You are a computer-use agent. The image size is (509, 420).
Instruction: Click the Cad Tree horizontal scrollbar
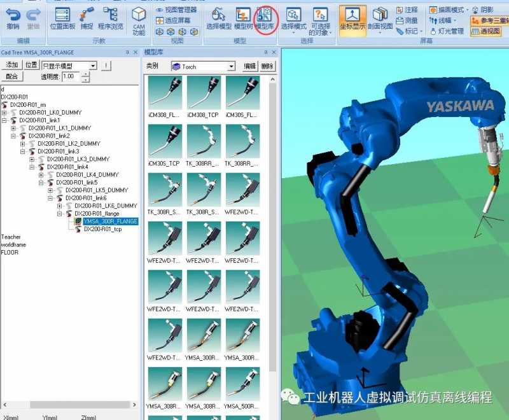[80, 405]
